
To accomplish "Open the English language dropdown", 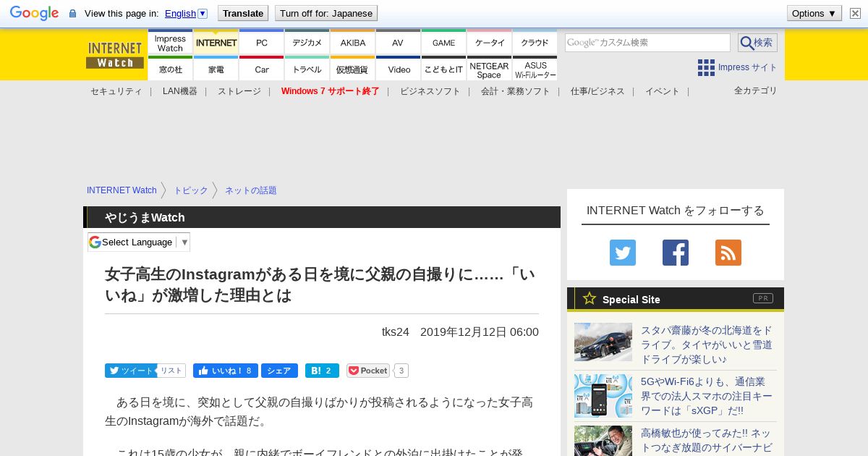I will [186, 13].
